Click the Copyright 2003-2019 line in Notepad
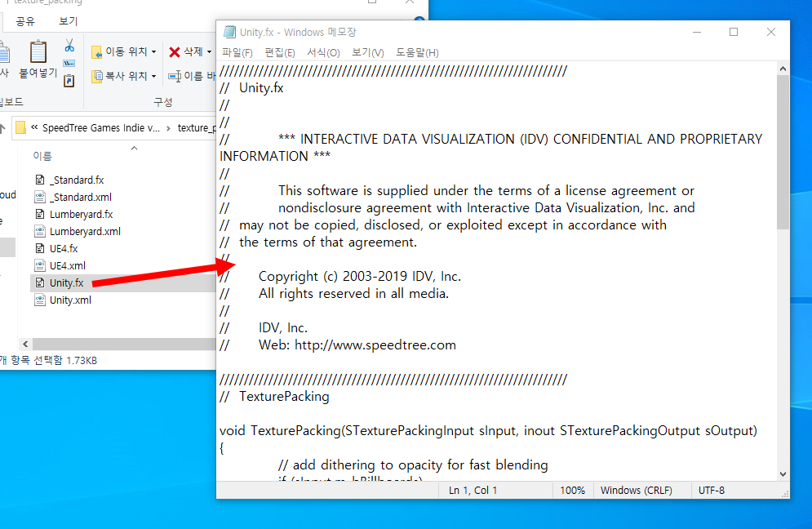The height and width of the screenshot is (529, 812). (x=360, y=276)
